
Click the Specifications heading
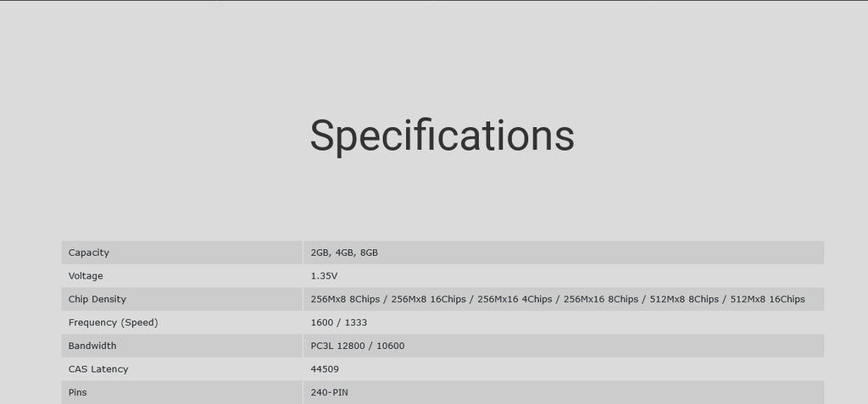(x=442, y=136)
